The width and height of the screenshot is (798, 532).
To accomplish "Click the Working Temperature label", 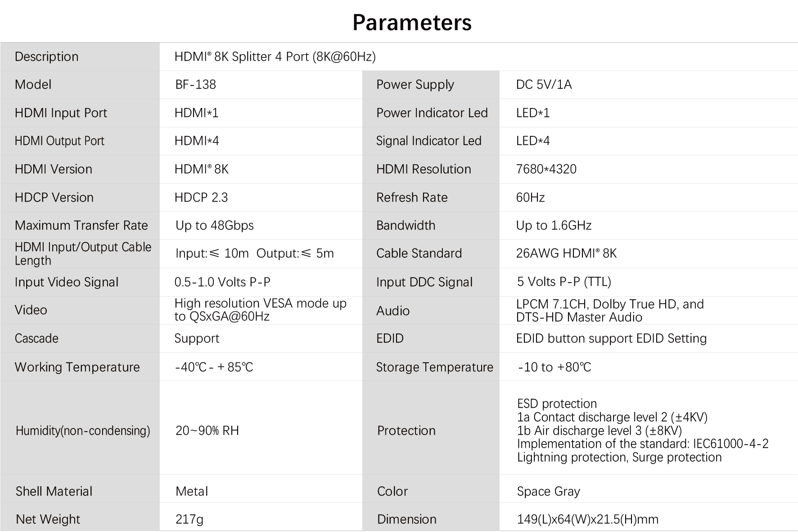I will (x=77, y=367).
